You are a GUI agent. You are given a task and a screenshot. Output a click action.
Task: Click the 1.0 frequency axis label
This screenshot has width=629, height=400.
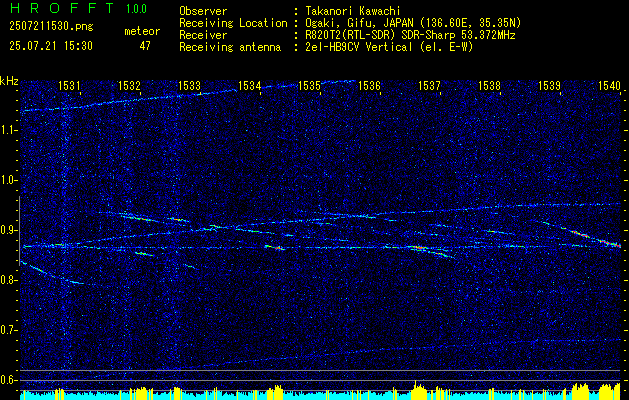click(x=9, y=180)
